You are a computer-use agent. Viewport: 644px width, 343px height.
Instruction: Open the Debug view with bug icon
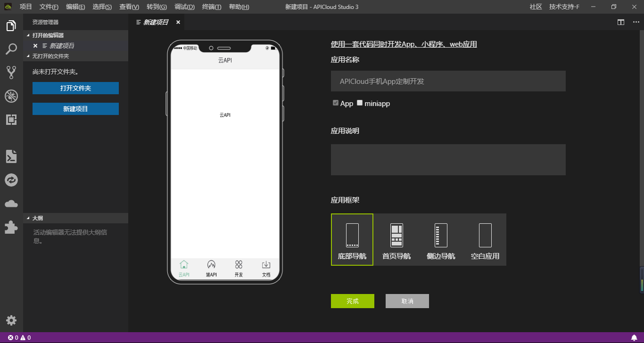pyautogui.click(x=11, y=96)
